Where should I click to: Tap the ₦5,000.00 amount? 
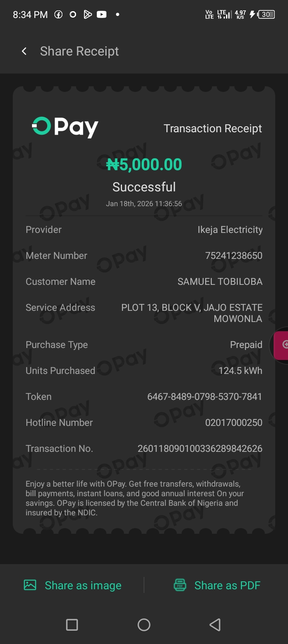144,165
